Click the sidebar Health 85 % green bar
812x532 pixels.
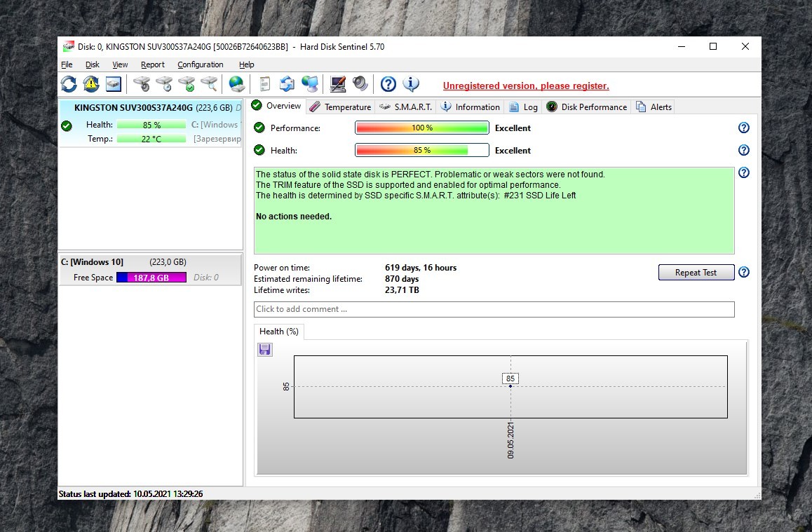click(x=151, y=125)
